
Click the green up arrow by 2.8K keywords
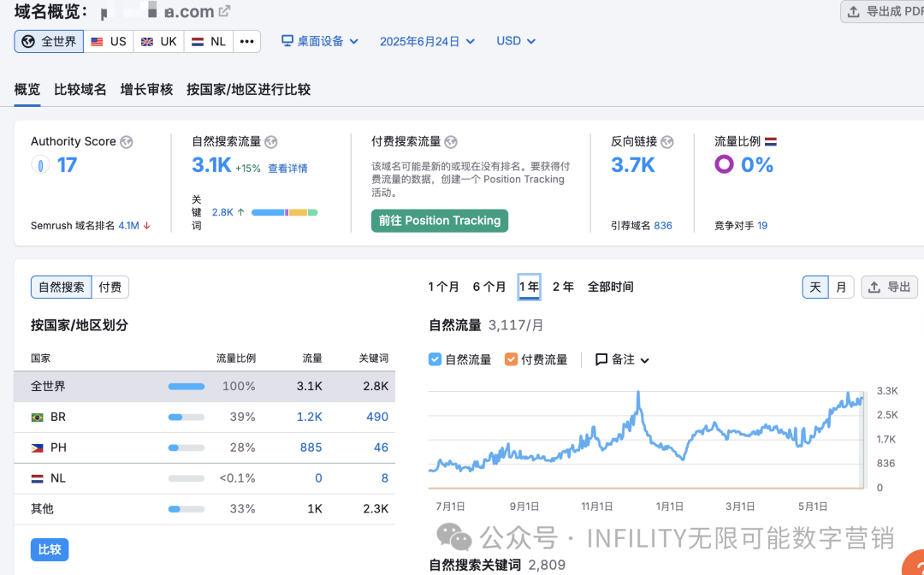pyautogui.click(x=241, y=212)
